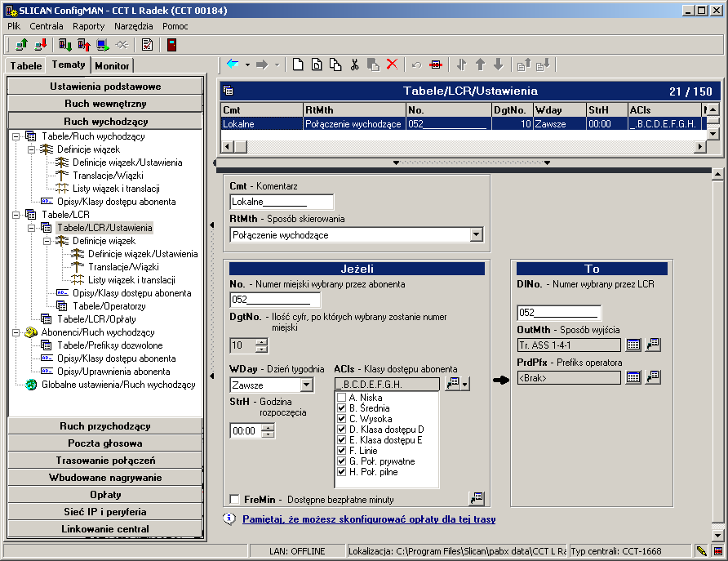
Task: Click the red X delete icon
Action: coord(393,65)
